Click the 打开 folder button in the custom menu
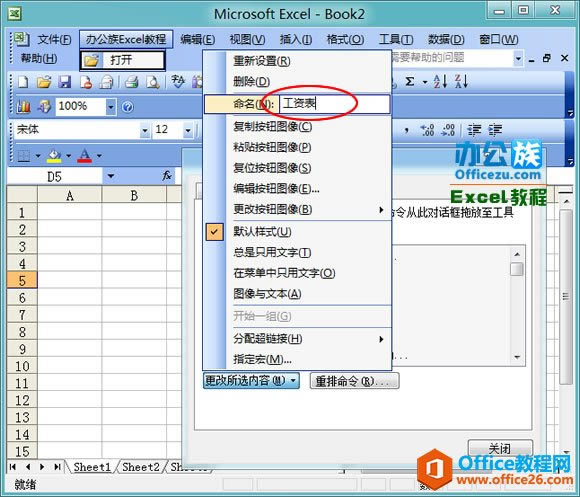Image resolution: width=580 pixels, height=497 pixels. tap(122, 60)
